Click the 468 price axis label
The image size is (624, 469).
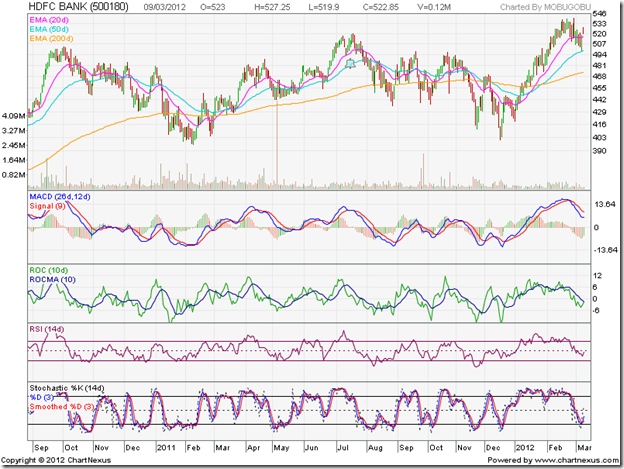click(599, 76)
